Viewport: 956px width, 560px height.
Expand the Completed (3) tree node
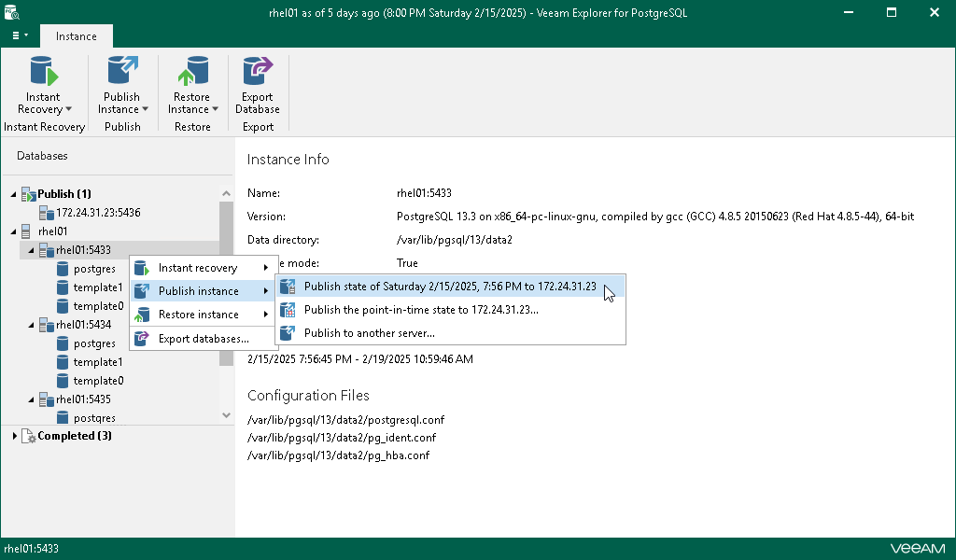(x=13, y=436)
